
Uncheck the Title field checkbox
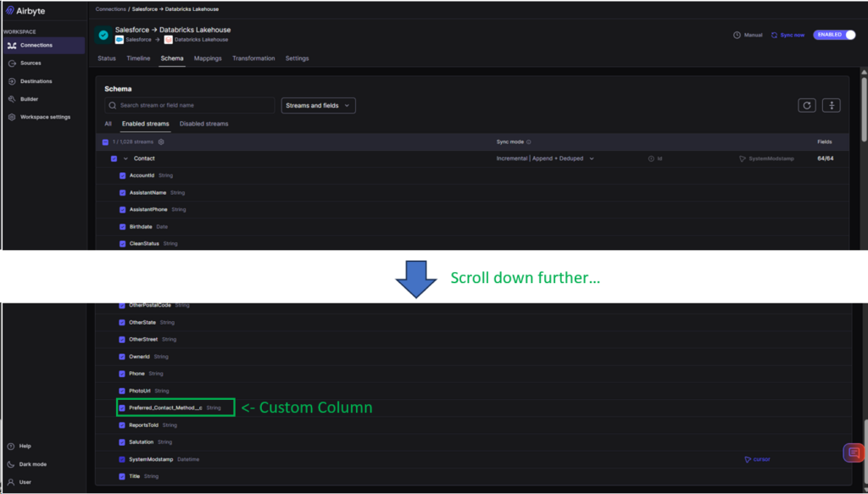point(122,476)
